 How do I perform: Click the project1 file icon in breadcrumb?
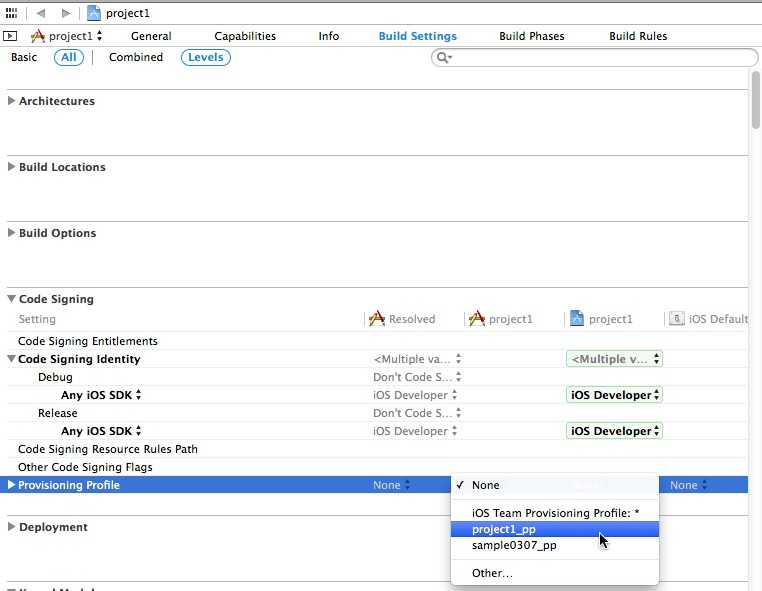[93, 13]
